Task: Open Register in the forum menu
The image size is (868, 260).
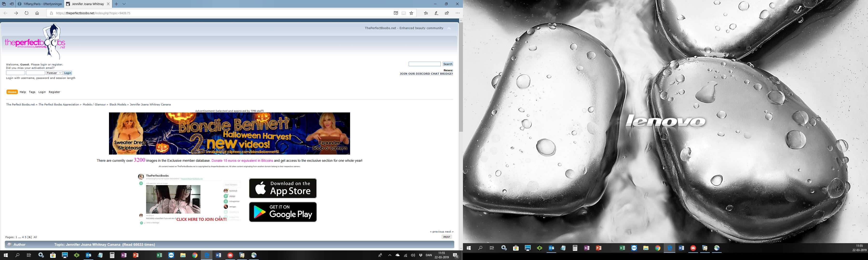Action: pyautogui.click(x=54, y=92)
